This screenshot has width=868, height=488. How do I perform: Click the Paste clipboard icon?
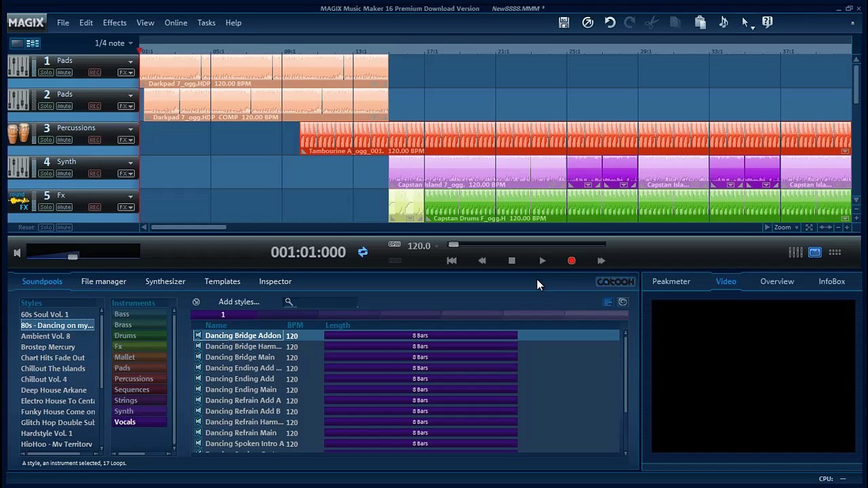tap(701, 22)
